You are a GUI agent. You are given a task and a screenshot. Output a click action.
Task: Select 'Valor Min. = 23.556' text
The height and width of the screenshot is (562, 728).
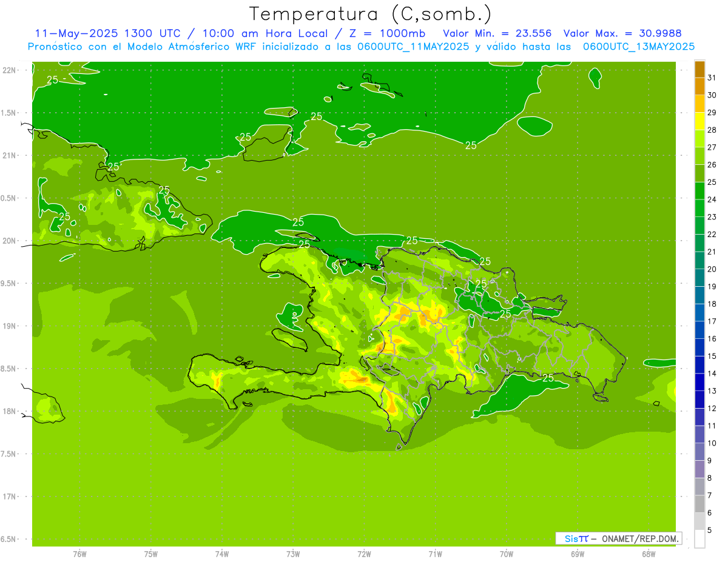pos(497,33)
